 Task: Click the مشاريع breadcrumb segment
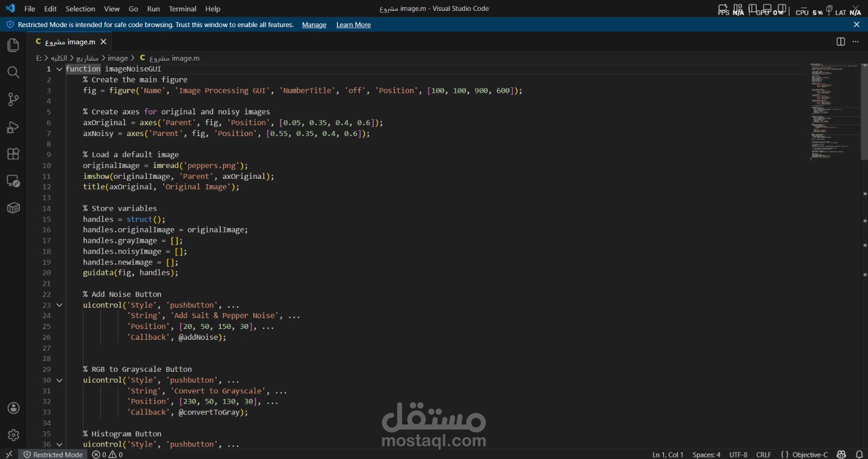[87, 58]
